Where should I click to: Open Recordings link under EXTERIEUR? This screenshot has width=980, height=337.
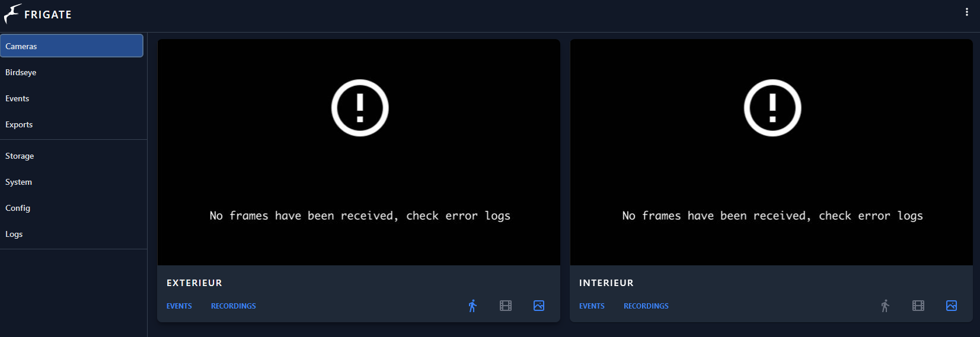point(234,306)
